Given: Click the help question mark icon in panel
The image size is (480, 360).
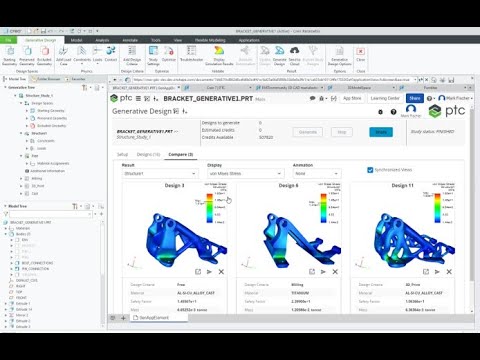Looking at the screenshot, I should pyautogui.click(x=393, y=112).
